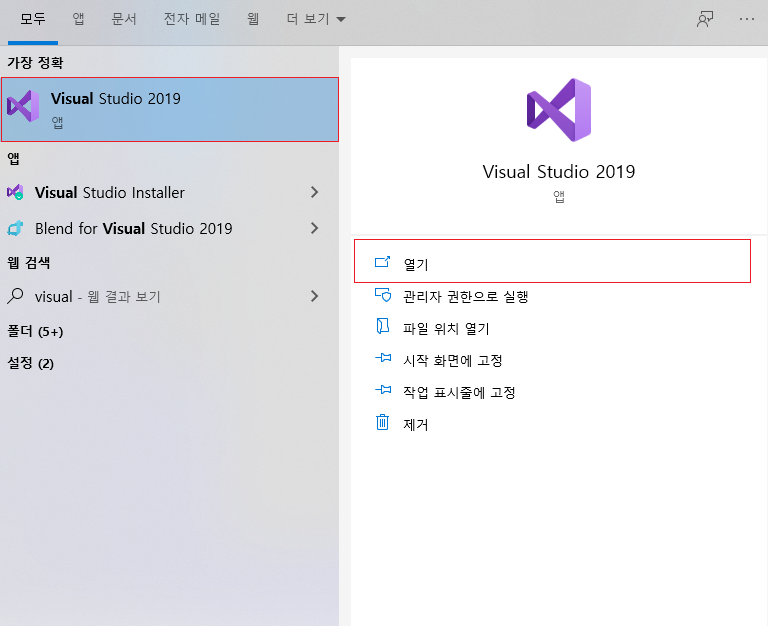Switch to the 웹 tab

click(253, 19)
